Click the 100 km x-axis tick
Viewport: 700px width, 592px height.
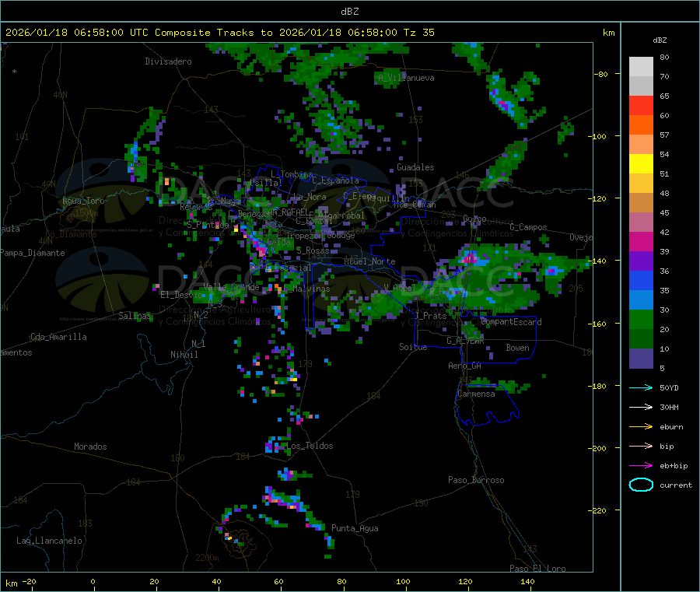click(403, 581)
